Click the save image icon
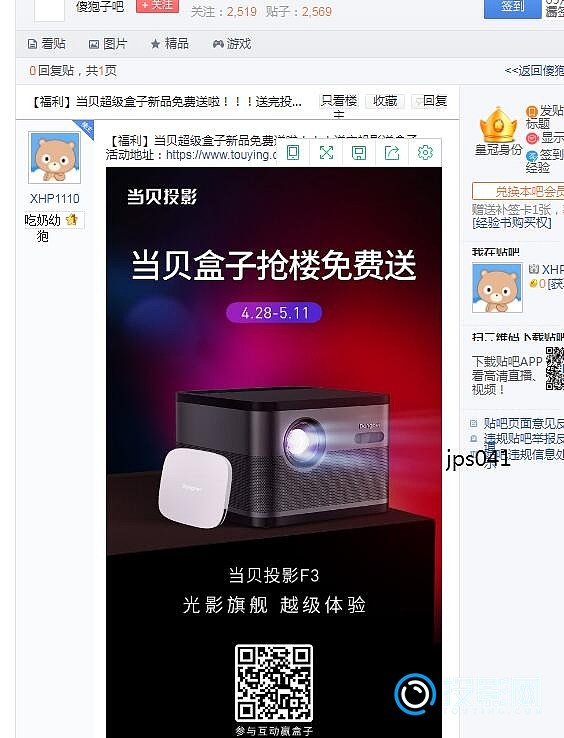This screenshot has height=738, width=564. (359, 152)
